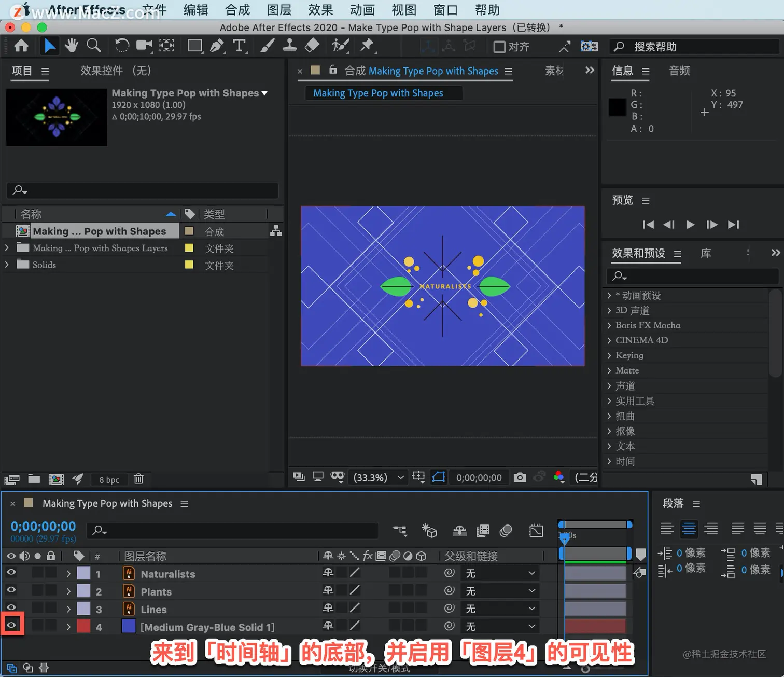Screen dimensions: 784x677
Task: Toggle the composition viewer lock icon
Action: pos(333,70)
